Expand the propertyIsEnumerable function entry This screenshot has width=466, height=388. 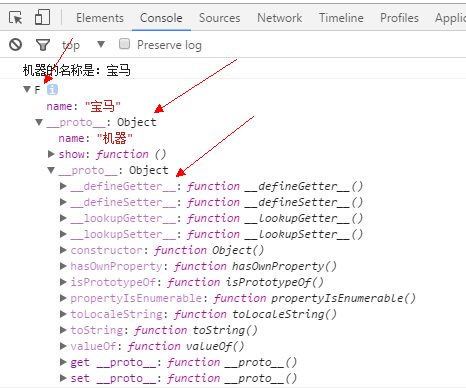(63, 298)
